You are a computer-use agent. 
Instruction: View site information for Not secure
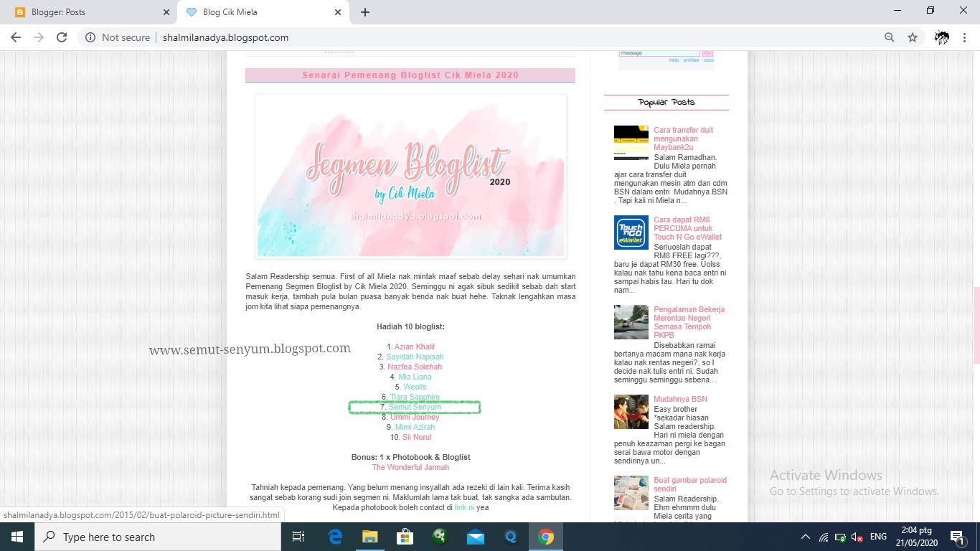(118, 37)
